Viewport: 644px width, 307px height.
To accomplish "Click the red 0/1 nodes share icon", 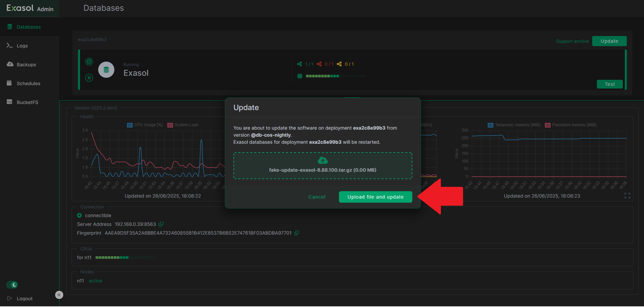I will 319,64.
